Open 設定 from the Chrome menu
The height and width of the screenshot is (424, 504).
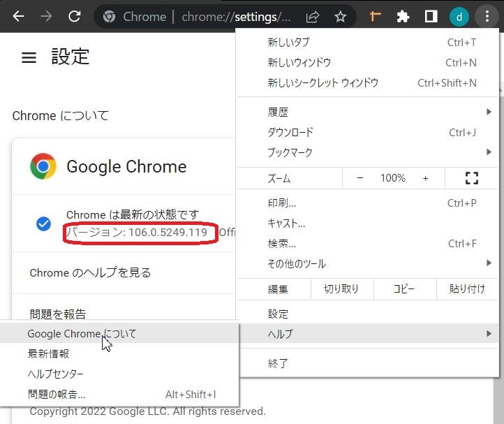click(368, 314)
